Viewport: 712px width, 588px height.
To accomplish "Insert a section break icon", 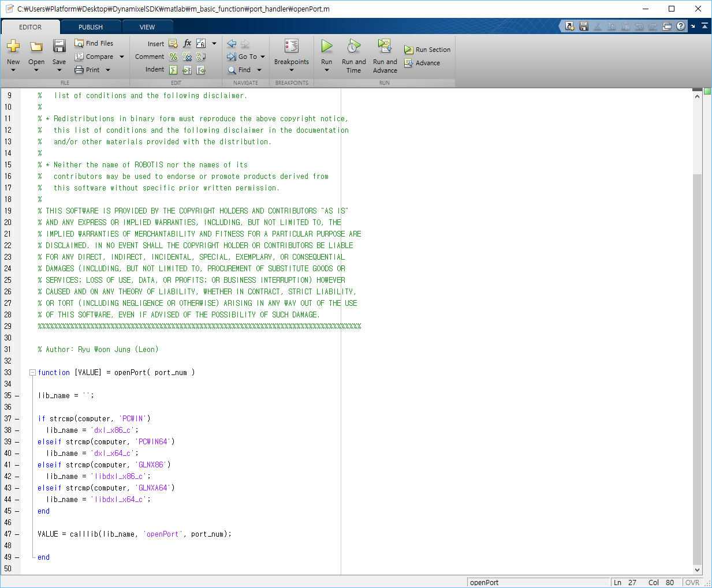I will 173,43.
